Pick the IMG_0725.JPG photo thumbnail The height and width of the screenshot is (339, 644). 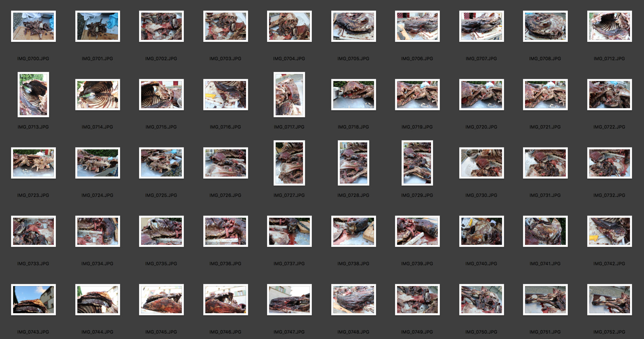pos(161,163)
